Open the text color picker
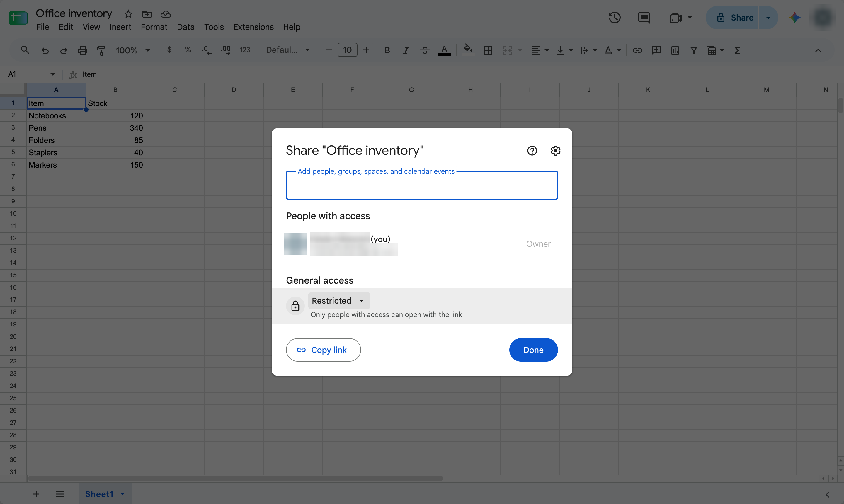The height and width of the screenshot is (504, 844). point(444,50)
